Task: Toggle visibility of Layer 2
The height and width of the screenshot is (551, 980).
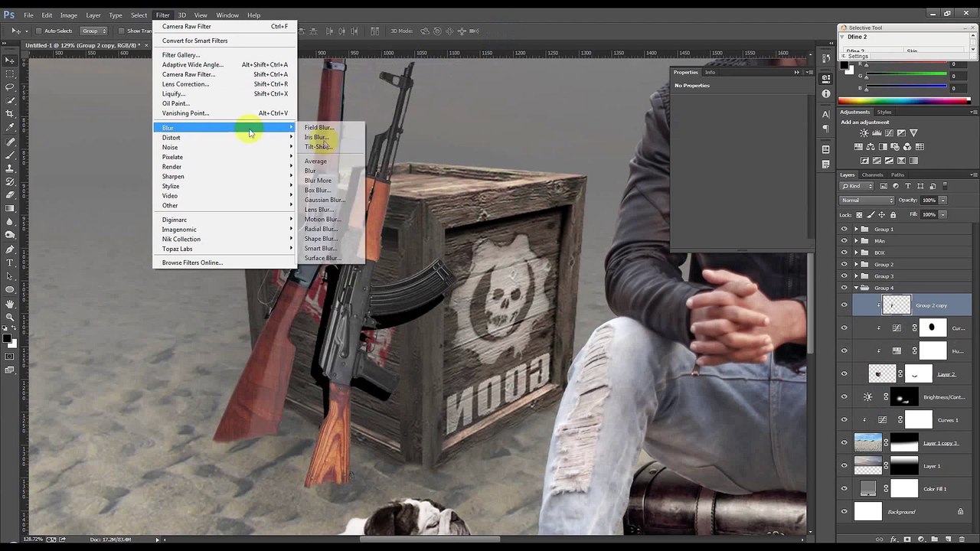Action: [x=844, y=374]
